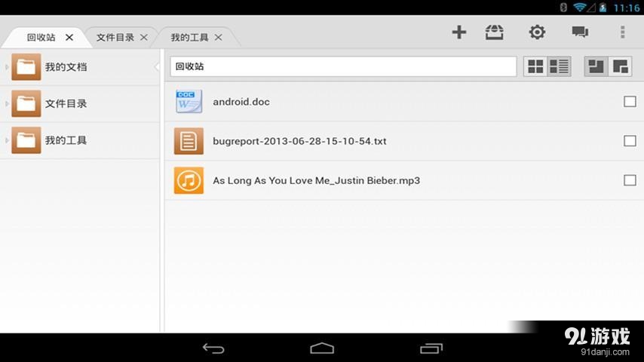Viewport: 644px width, 362px height.
Task: Open the three-dot overflow menu
Action: [x=622, y=32]
